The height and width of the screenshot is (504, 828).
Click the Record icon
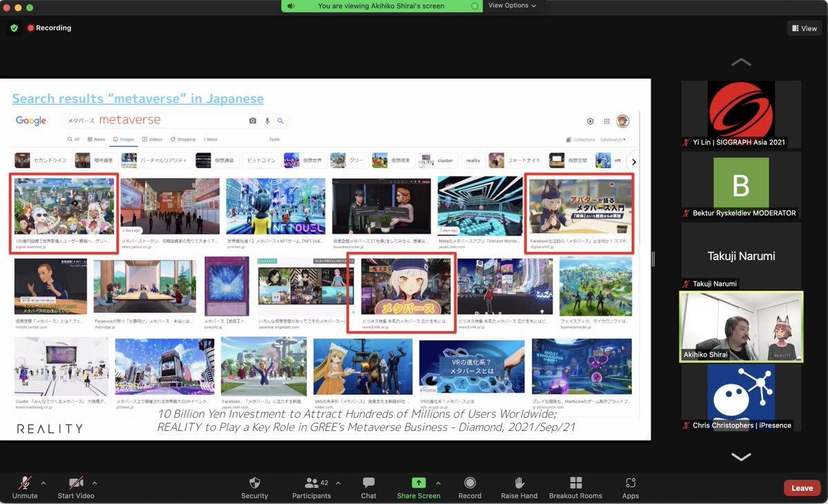pyautogui.click(x=470, y=483)
